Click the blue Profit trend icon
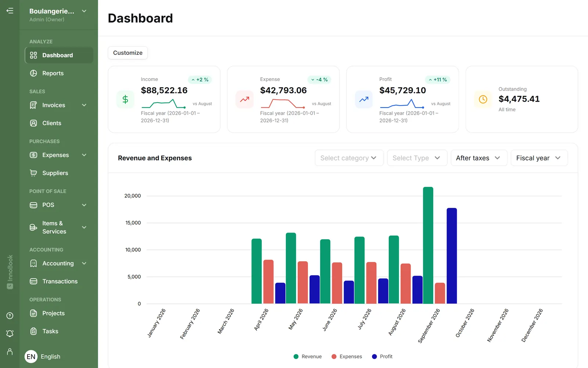 [364, 99]
